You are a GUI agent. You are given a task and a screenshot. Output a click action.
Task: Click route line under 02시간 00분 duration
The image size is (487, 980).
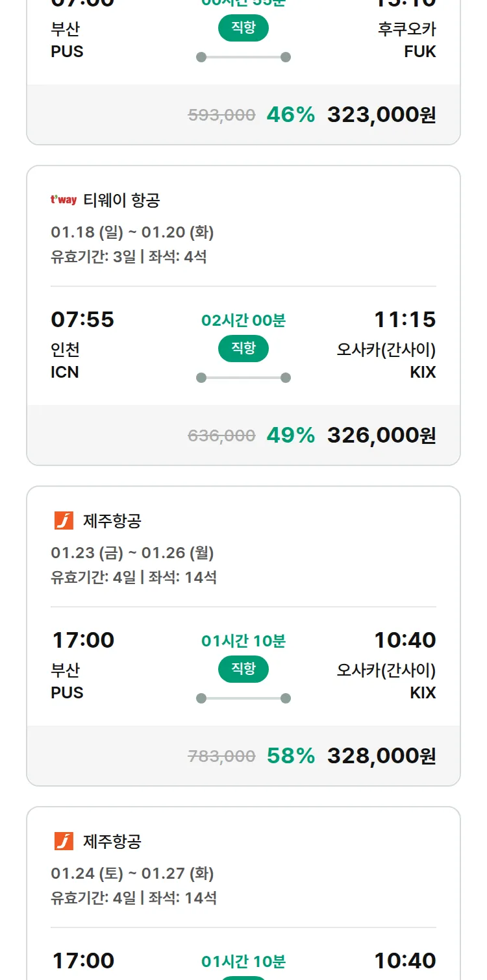(243, 378)
